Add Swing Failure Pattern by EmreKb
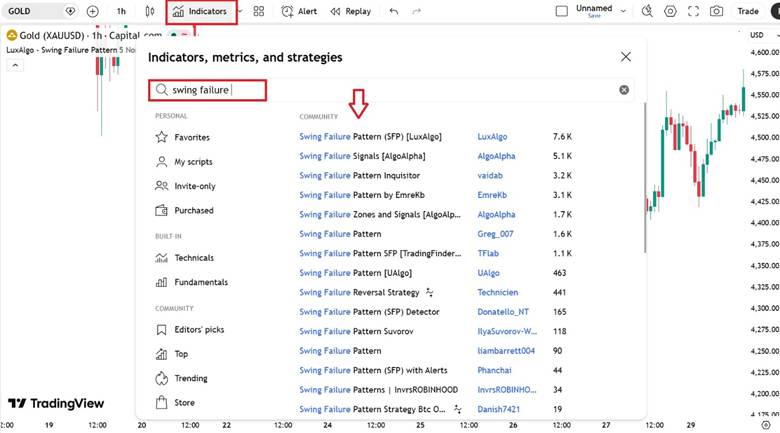Viewport: 780px width, 433px height. [362, 195]
